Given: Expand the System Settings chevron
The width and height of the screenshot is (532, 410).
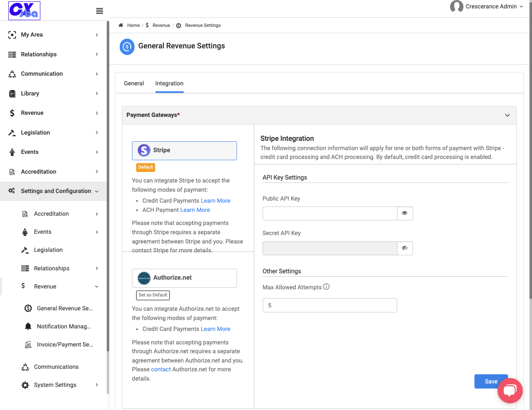Looking at the screenshot, I should click(97, 385).
